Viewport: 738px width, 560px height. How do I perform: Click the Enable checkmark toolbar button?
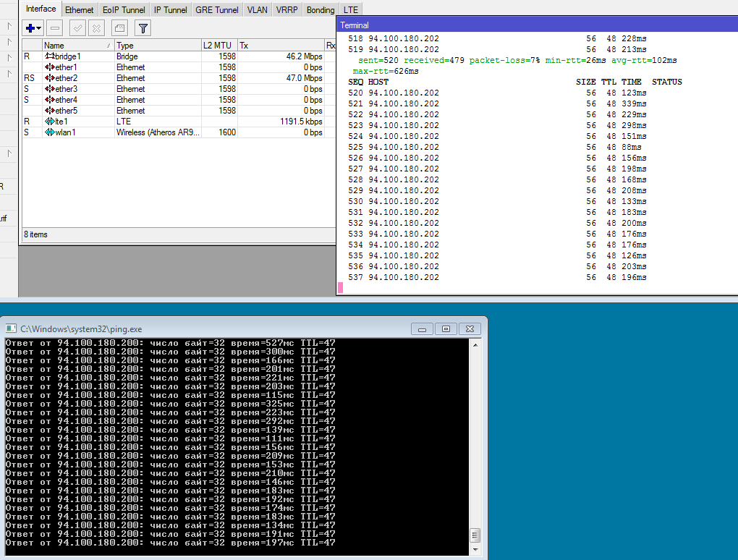point(77,28)
